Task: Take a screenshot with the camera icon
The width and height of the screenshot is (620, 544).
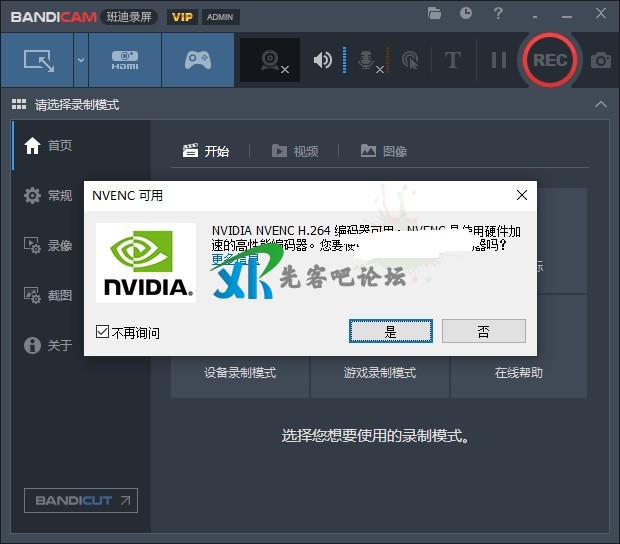Action: point(600,60)
